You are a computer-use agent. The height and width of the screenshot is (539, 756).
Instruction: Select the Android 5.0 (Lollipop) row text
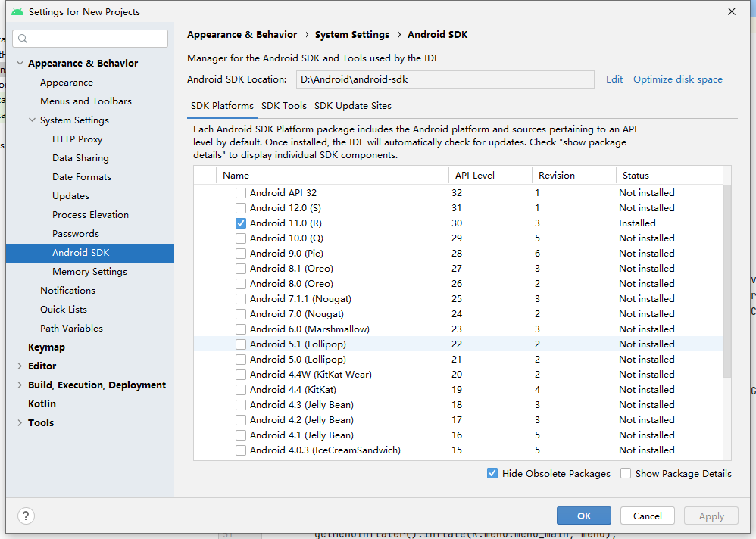pyautogui.click(x=298, y=360)
